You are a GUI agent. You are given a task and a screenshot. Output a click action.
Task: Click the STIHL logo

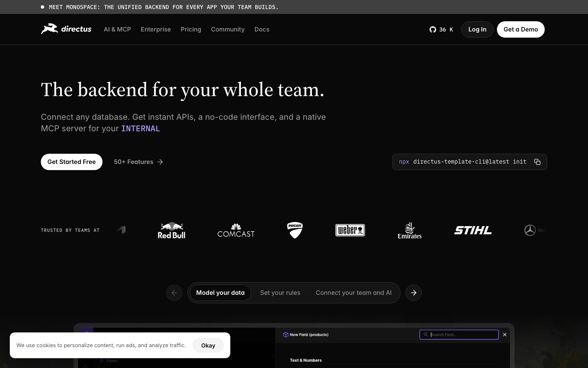click(473, 230)
